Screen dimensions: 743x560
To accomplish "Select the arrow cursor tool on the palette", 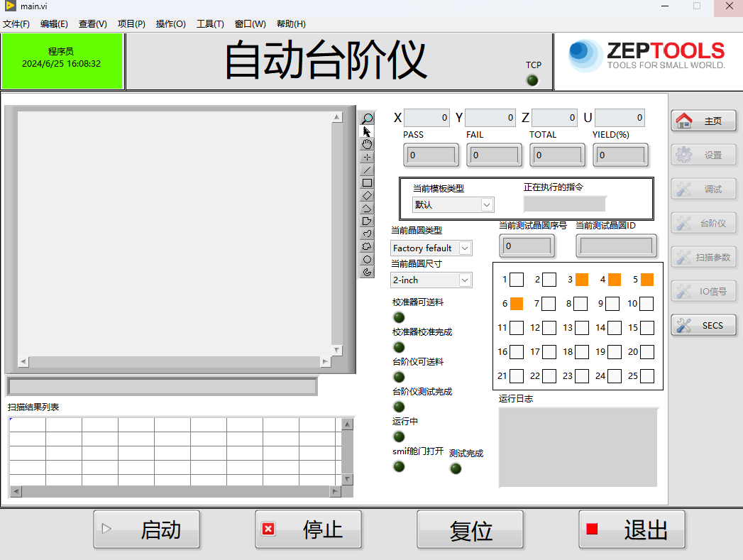I will coord(366,131).
